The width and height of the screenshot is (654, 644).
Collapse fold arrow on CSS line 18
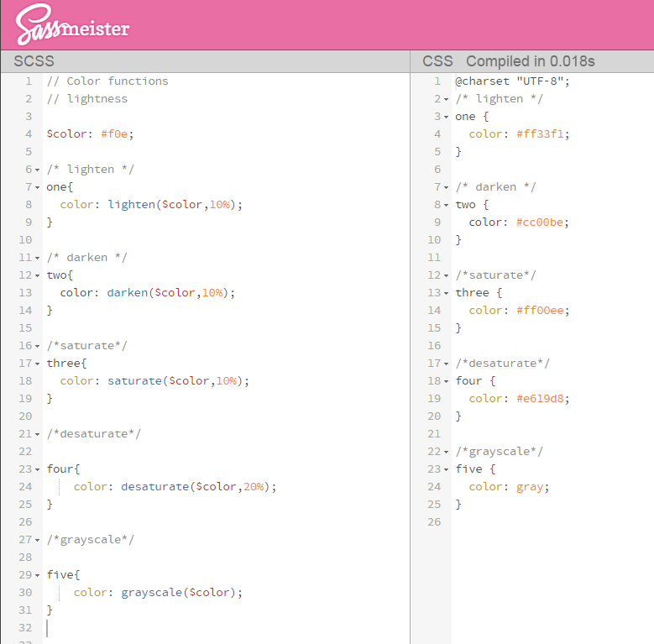click(x=447, y=382)
